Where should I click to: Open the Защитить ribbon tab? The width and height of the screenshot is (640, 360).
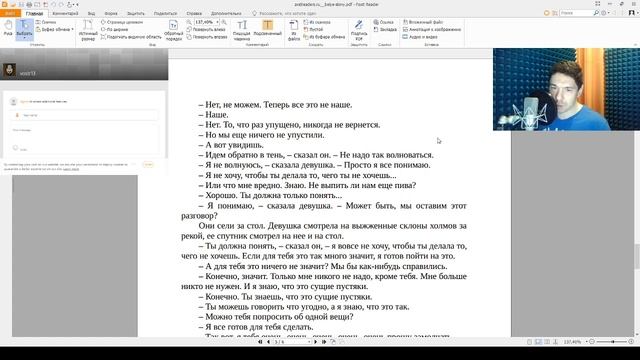pyautogui.click(x=136, y=13)
